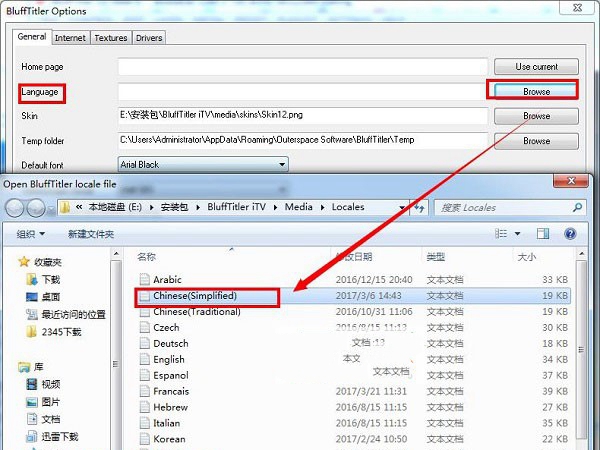Open the 组织 menu
600x450 pixels.
31,234
